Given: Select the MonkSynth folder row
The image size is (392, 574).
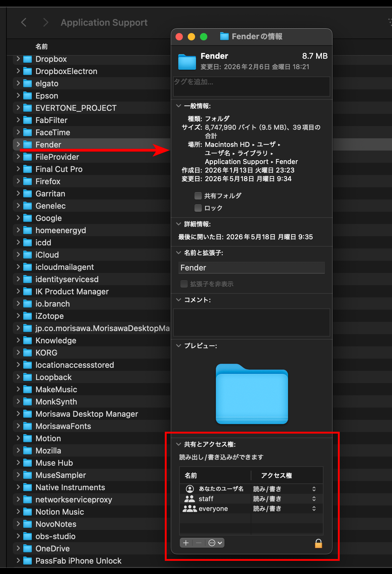Looking at the screenshot, I should click(x=92, y=402).
